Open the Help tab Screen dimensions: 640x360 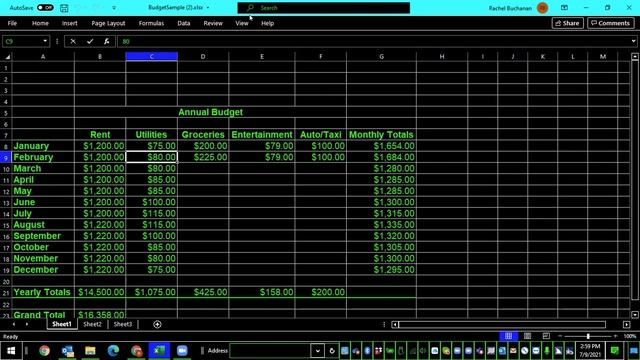[x=267, y=23]
